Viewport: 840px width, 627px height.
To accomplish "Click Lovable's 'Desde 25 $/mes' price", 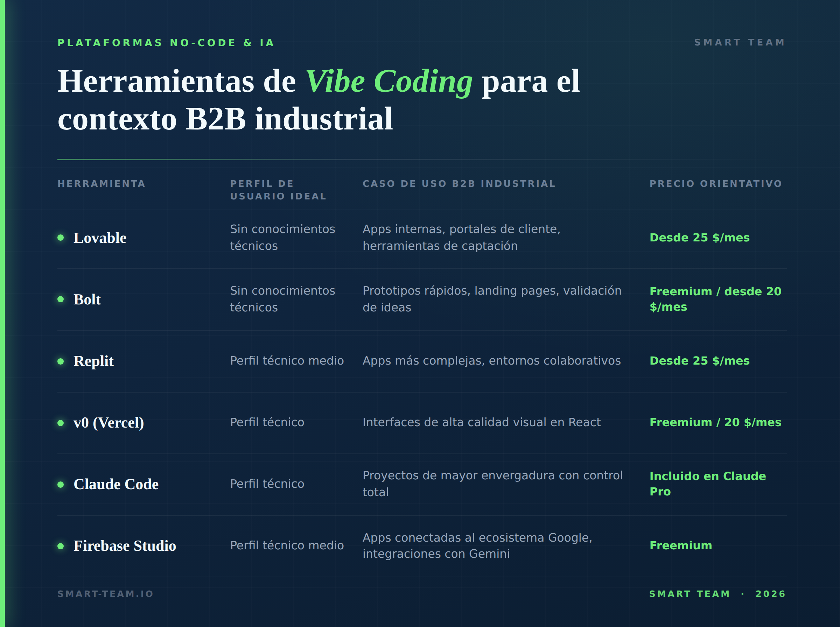I will coord(700,238).
